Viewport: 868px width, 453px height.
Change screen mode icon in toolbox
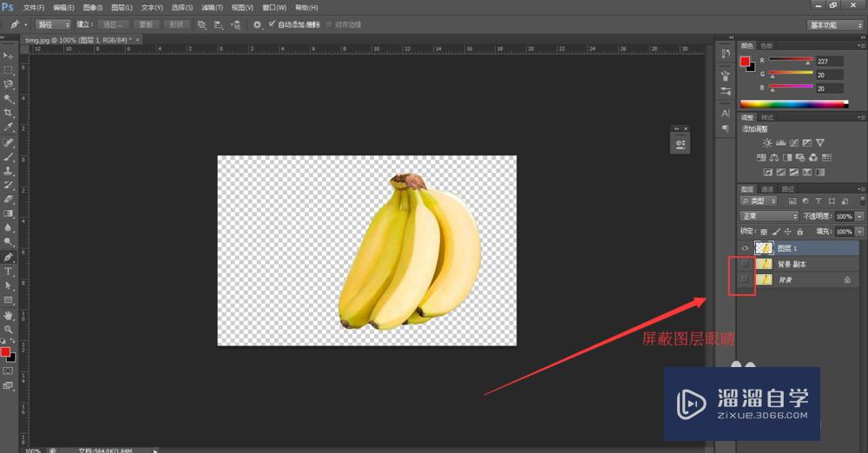pyautogui.click(x=8, y=386)
